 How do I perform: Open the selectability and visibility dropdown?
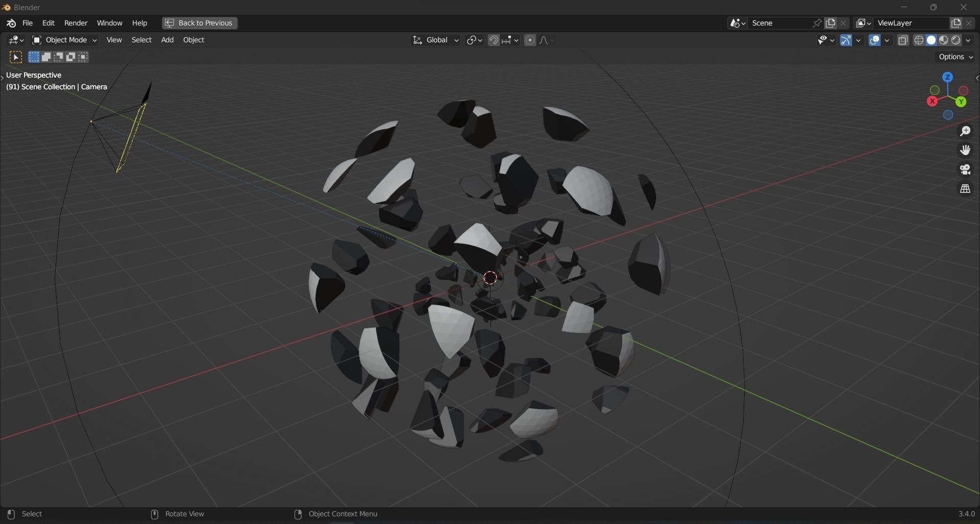coord(825,40)
